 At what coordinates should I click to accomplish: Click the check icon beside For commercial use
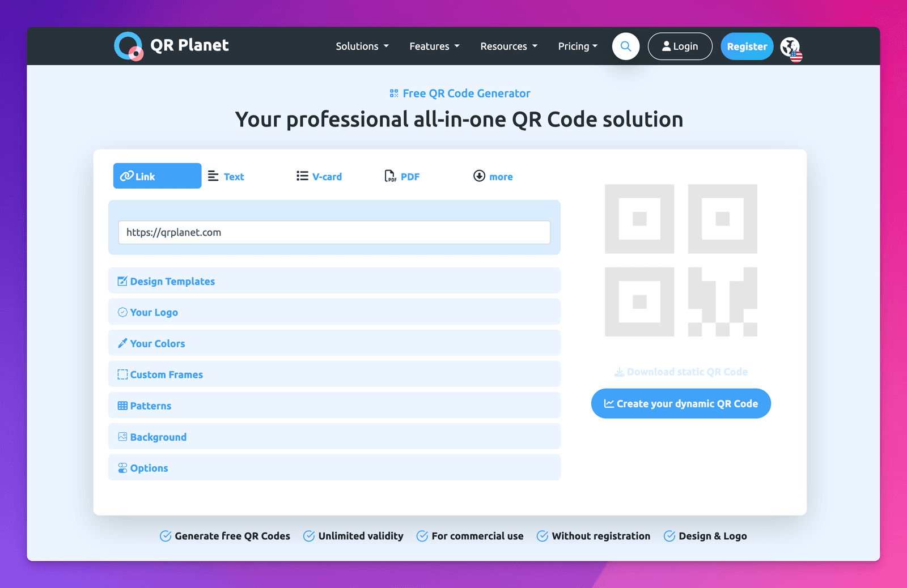pyautogui.click(x=422, y=536)
